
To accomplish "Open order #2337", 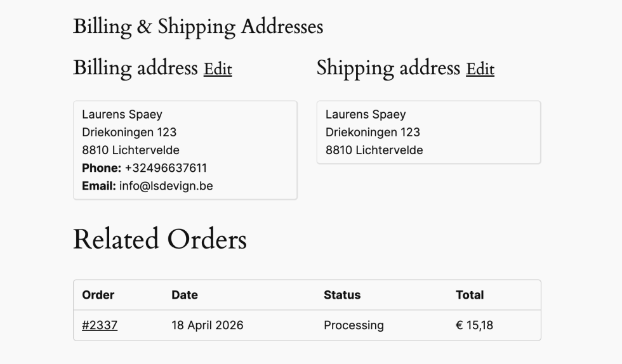I will point(100,325).
